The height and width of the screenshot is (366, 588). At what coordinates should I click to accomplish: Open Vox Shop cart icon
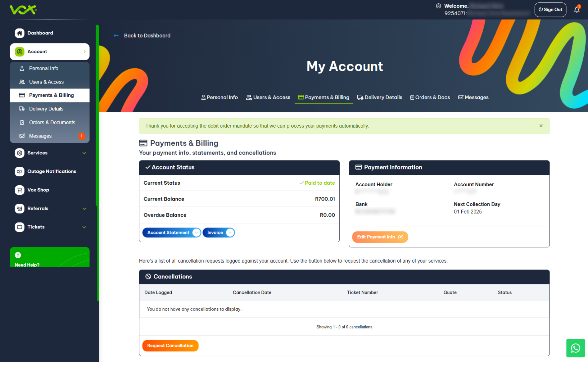20,190
